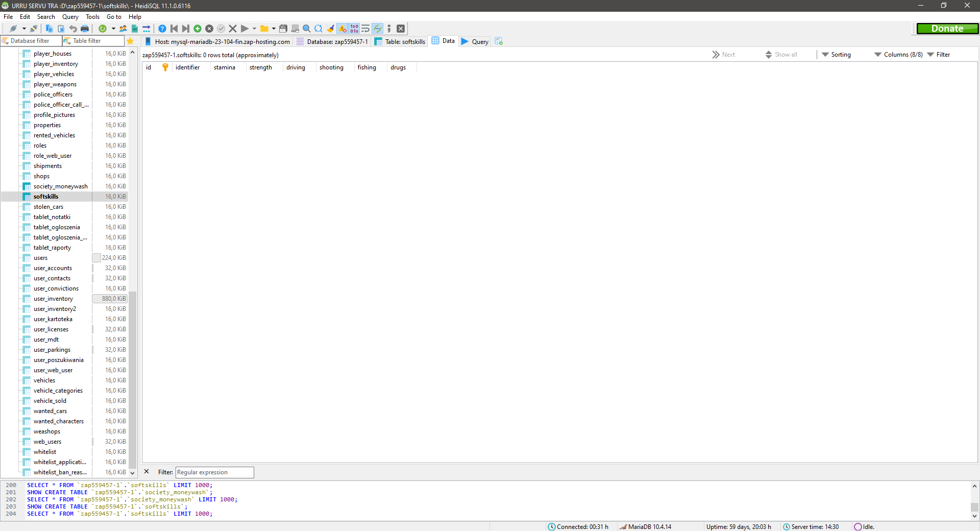Click the green Insert row plus icon
980x531 pixels.
click(198, 29)
